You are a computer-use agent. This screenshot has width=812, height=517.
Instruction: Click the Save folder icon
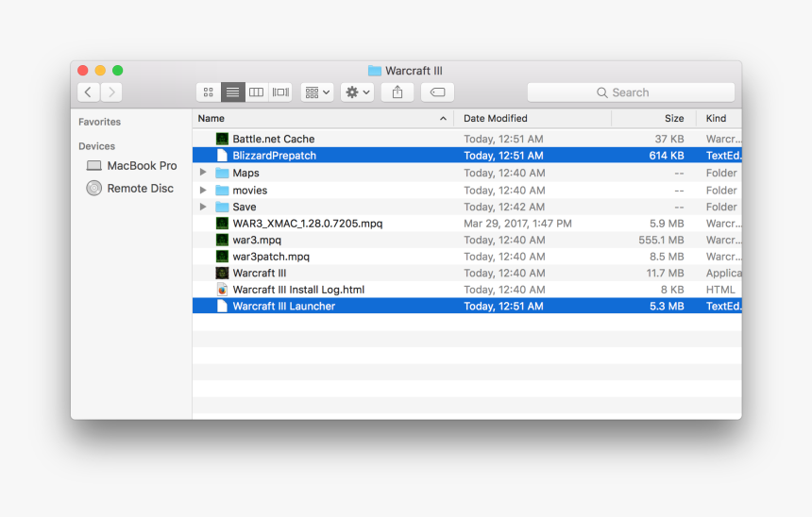[x=222, y=207]
